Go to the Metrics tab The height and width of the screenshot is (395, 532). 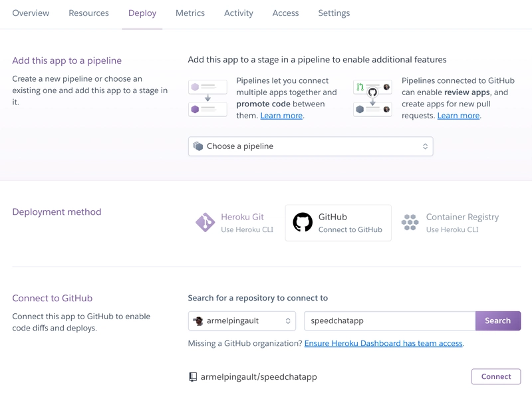point(190,13)
